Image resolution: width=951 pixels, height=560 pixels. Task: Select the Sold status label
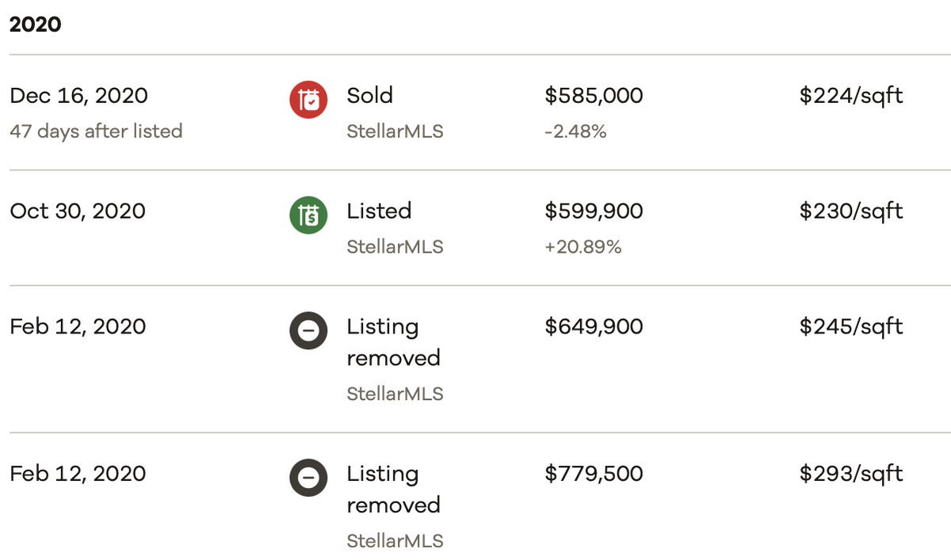(x=370, y=96)
